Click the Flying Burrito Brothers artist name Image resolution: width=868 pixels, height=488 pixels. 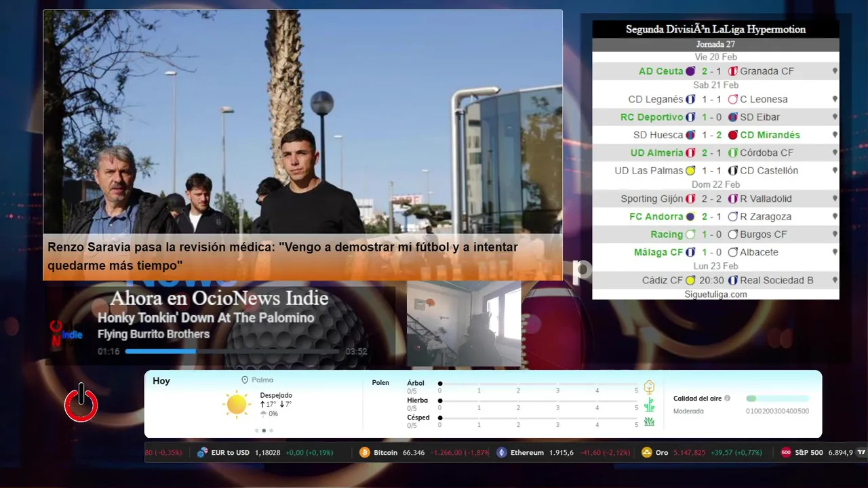[x=153, y=334]
